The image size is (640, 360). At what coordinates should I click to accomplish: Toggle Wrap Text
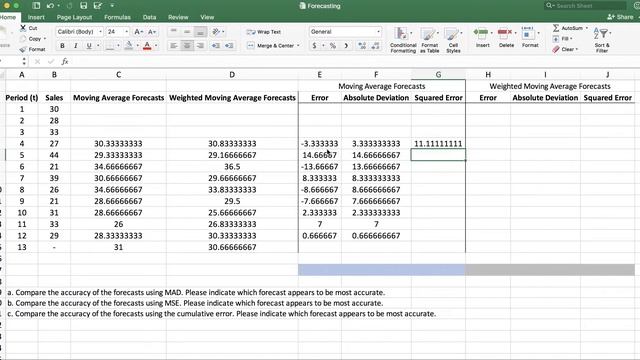pyautogui.click(x=264, y=32)
